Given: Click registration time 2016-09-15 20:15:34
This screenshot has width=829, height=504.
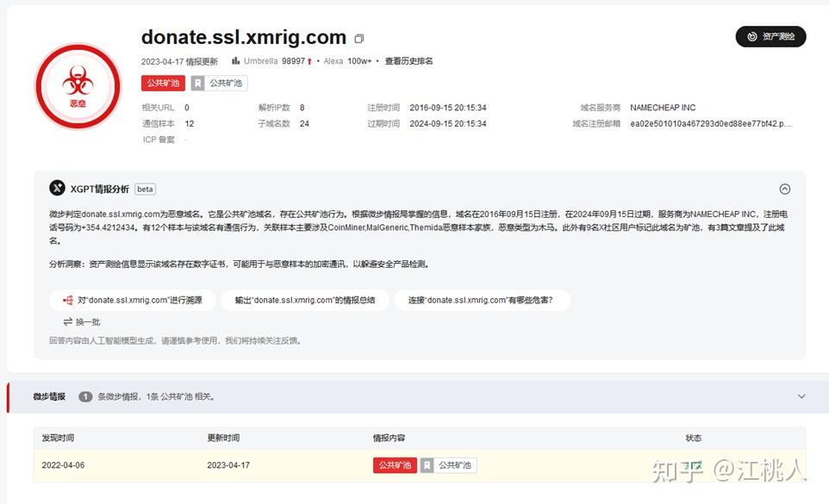Looking at the screenshot, I should 448,107.
